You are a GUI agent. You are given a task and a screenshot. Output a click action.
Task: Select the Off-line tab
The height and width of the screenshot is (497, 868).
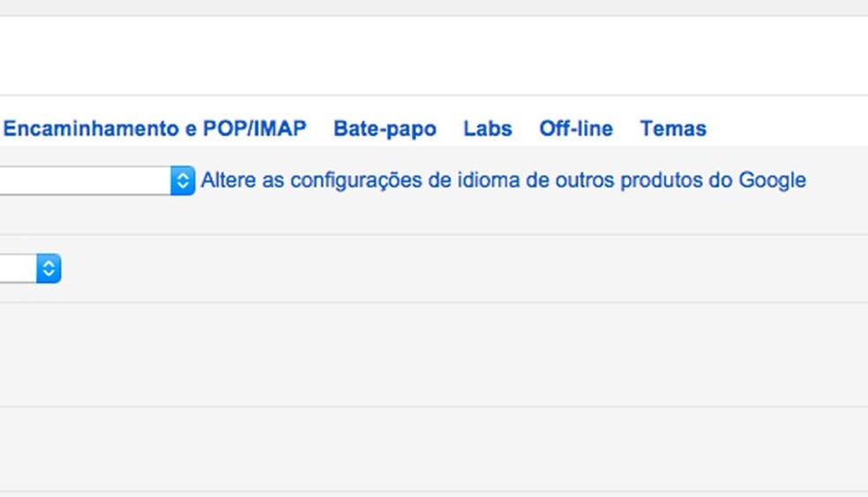pyautogui.click(x=576, y=129)
